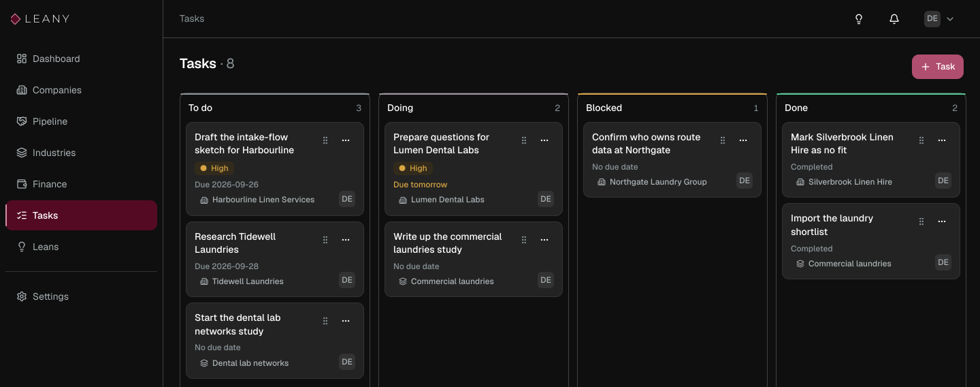Open the Tidewell Laundries company link

pos(242,281)
